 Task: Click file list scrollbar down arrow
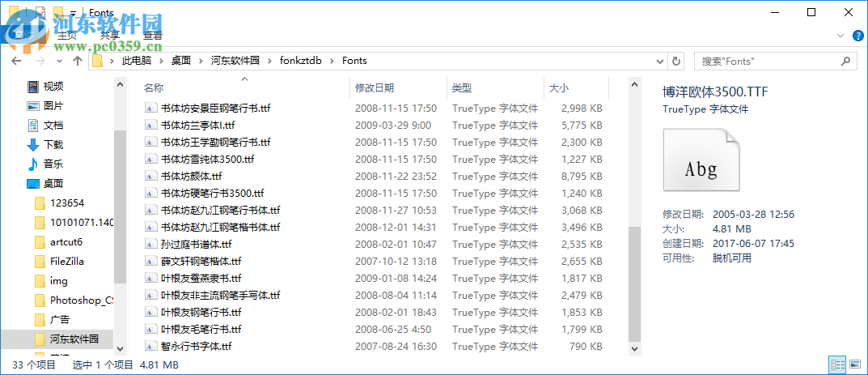click(634, 349)
